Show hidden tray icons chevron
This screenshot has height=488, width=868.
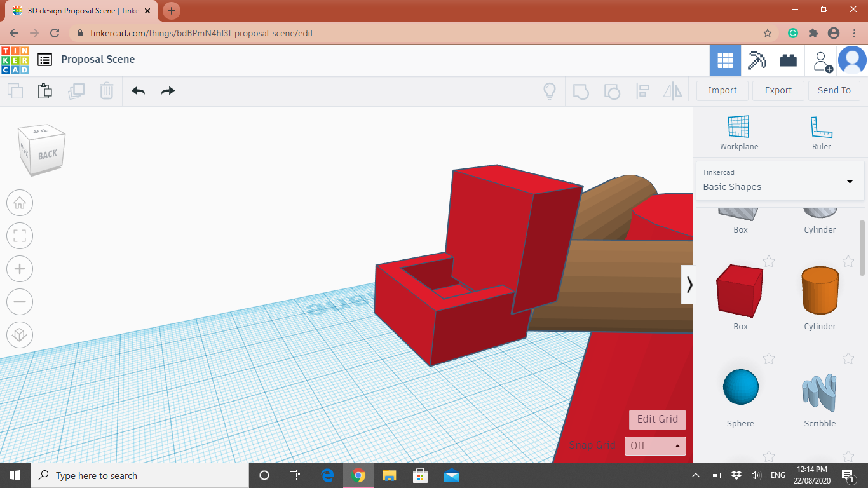point(697,475)
